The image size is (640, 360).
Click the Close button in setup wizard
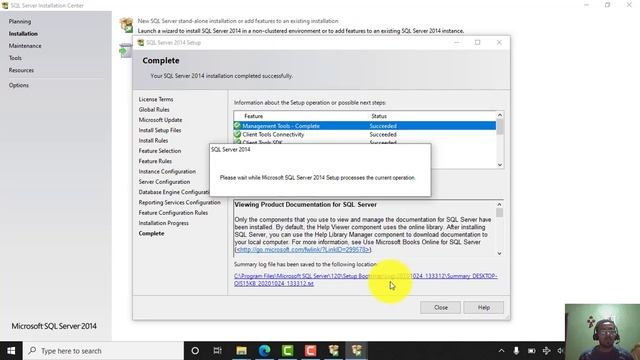click(440, 307)
